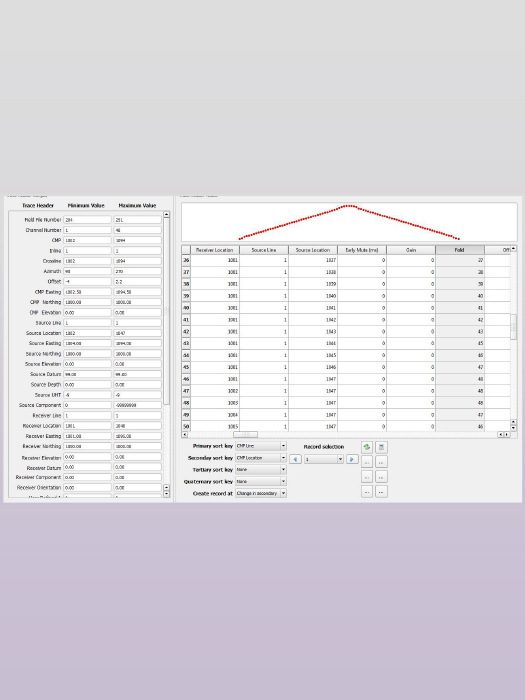Click the CMP minimum value field

(88, 240)
